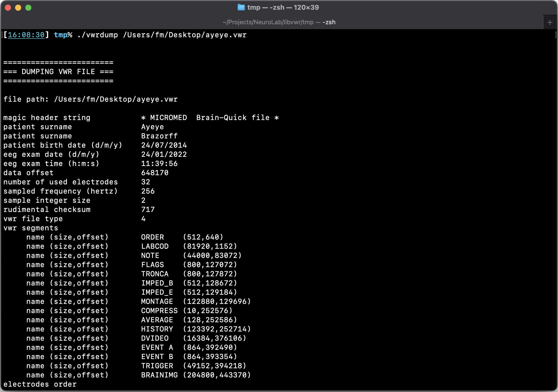Click the DUMPING VWR FILE heading
Image resolution: width=558 pixels, height=392 pixels.
[x=58, y=72]
